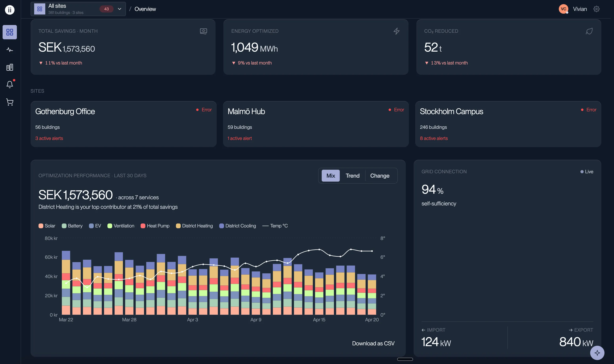Click 1 active alert on Malmö Hub

[x=239, y=138]
